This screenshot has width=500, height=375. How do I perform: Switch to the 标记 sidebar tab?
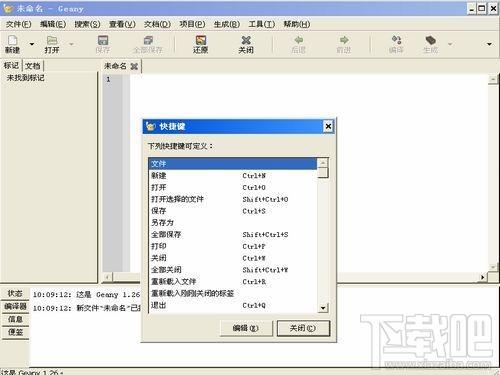[11, 65]
